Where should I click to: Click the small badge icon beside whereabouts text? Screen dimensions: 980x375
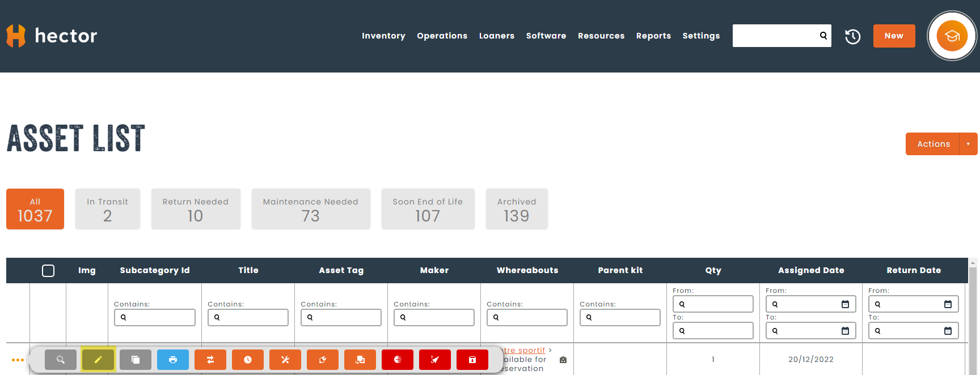point(563,360)
